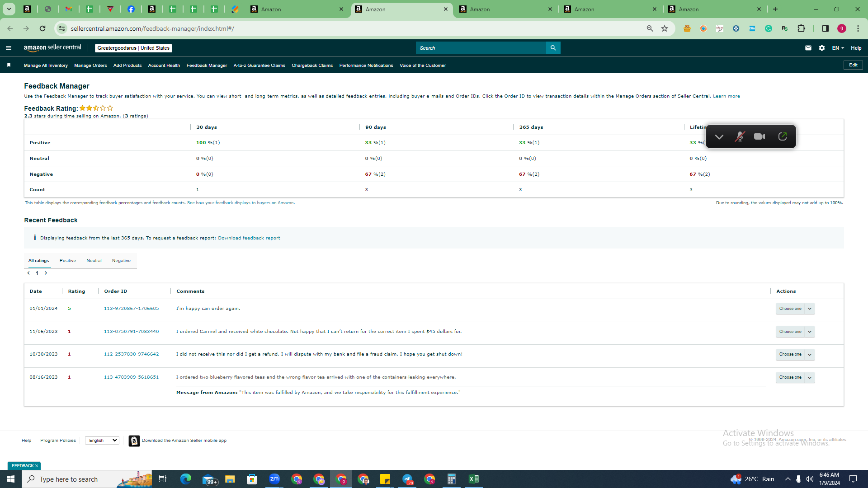Open Choose one dropdown for order 112-2537830-9746642
The height and width of the screenshot is (488, 868).
[795, 354]
